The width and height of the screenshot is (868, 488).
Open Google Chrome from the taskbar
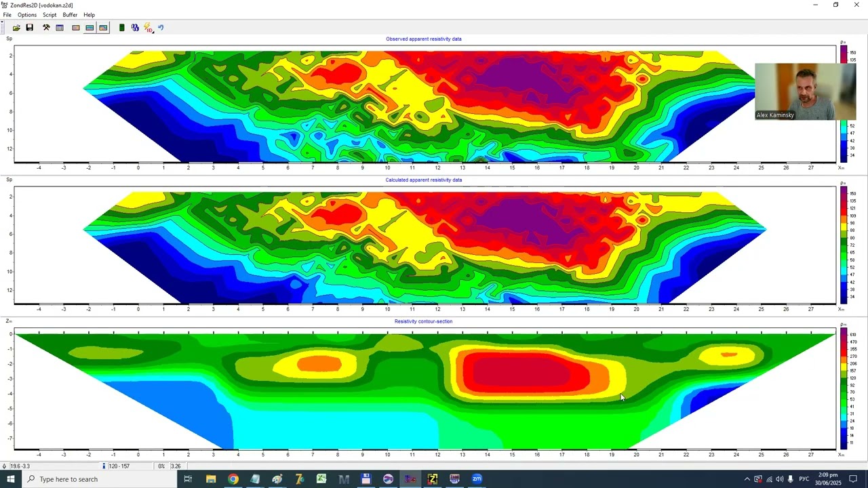(233, 479)
